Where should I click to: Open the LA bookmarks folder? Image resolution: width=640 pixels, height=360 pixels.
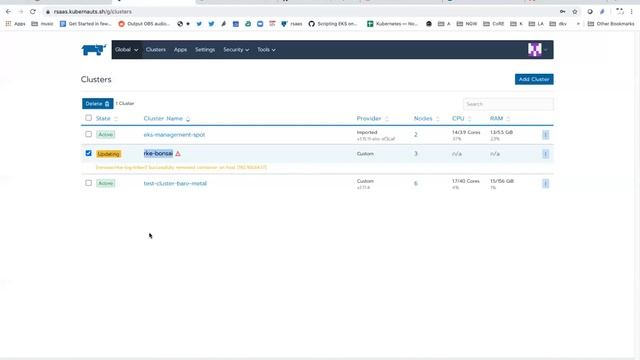536,24
